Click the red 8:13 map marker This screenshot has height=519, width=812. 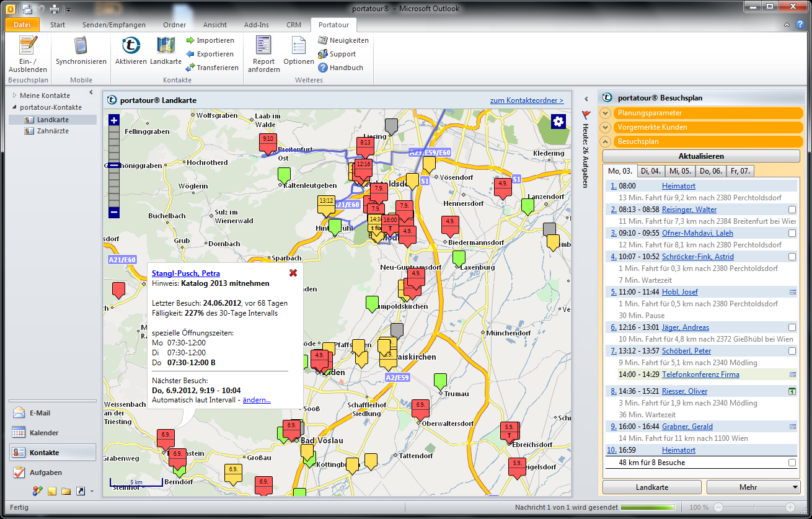pyautogui.click(x=365, y=146)
